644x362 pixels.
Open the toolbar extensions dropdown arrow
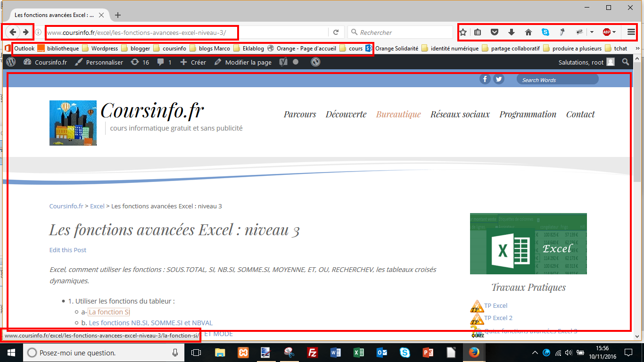pyautogui.click(x=592, y=32)
